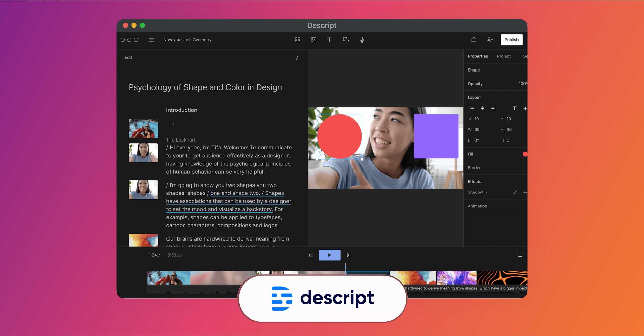
Task: Expand the Effects section header
Action: click(474, 182)
